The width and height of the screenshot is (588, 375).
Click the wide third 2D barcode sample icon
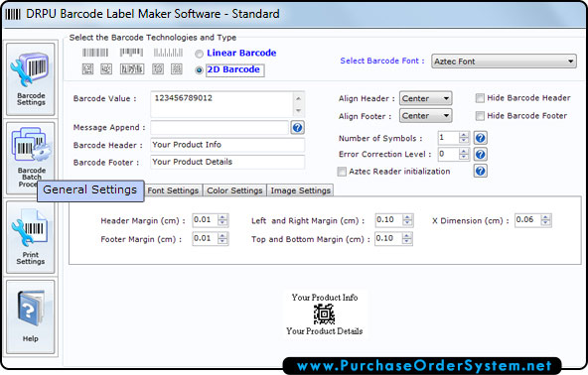coord(132,68)
